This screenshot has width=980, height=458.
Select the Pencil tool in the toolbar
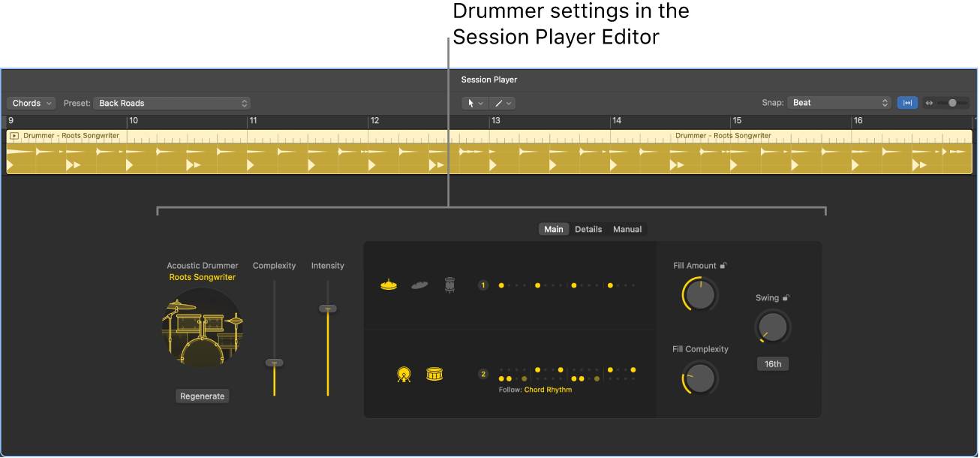tap(499, 103)
